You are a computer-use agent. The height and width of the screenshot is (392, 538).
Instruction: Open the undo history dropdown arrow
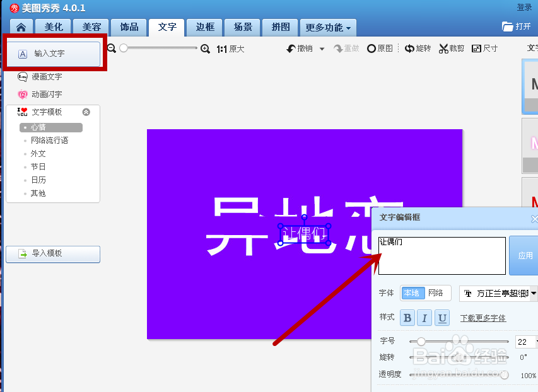322,48
